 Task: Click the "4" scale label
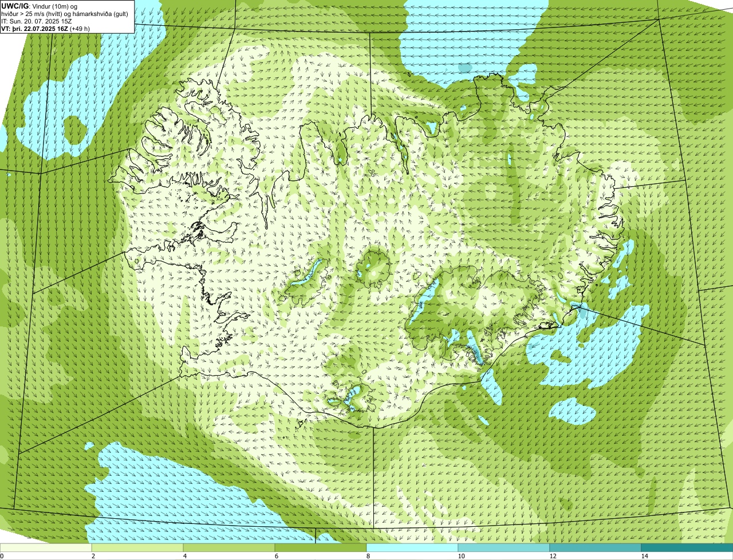pyautogui.click(x=184, y=556)
